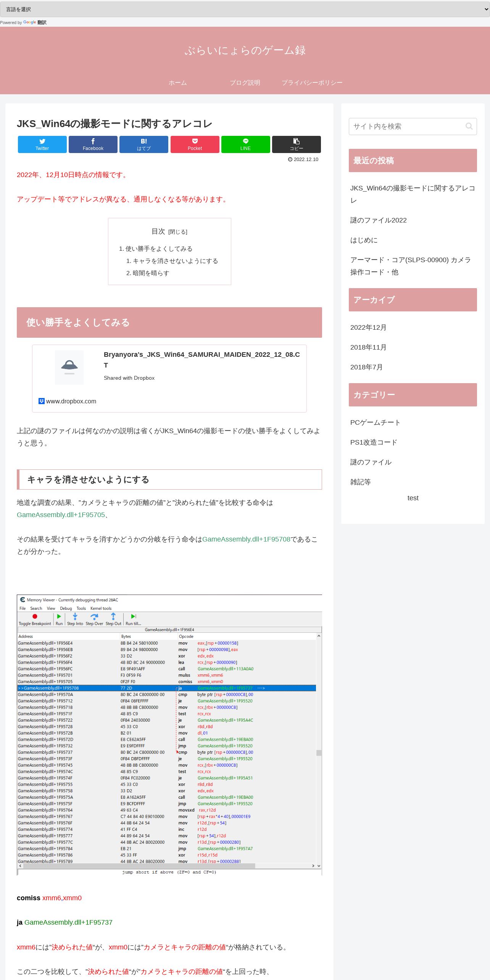The width and height of the screenshot is (490, 980).
Task: Click the test text in sidebar
Action: 413,498
